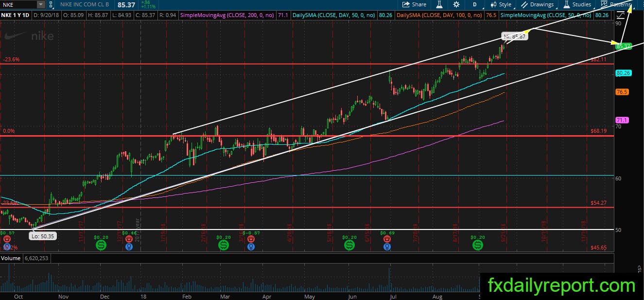This screenshot has width=644, height=300.
Task: Click the blue lightbulb icon in March
Action: (x=251, y=247)
